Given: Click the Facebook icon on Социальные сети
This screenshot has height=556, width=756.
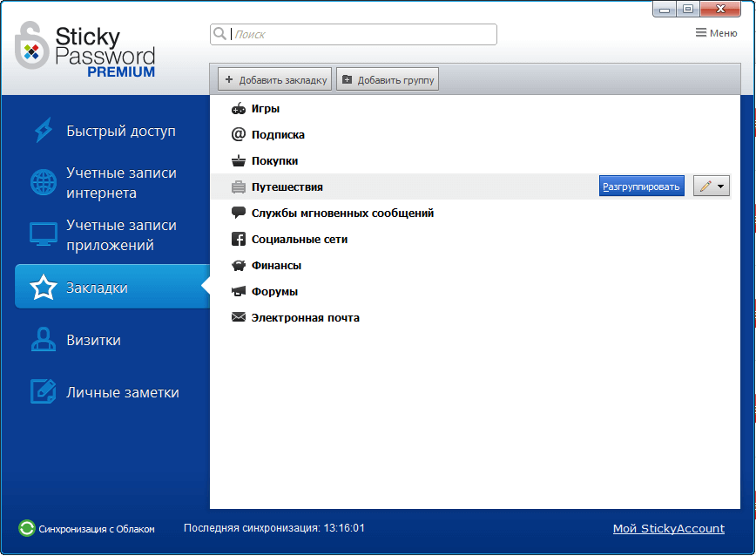Looking at the screenshot, I should [239, 239].
